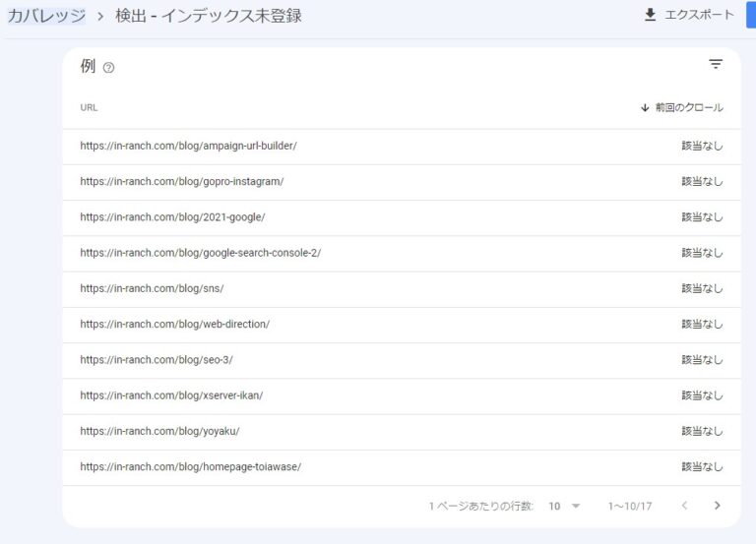
Task: Open rows per page dropdown
Action: (x=564, y=506)
